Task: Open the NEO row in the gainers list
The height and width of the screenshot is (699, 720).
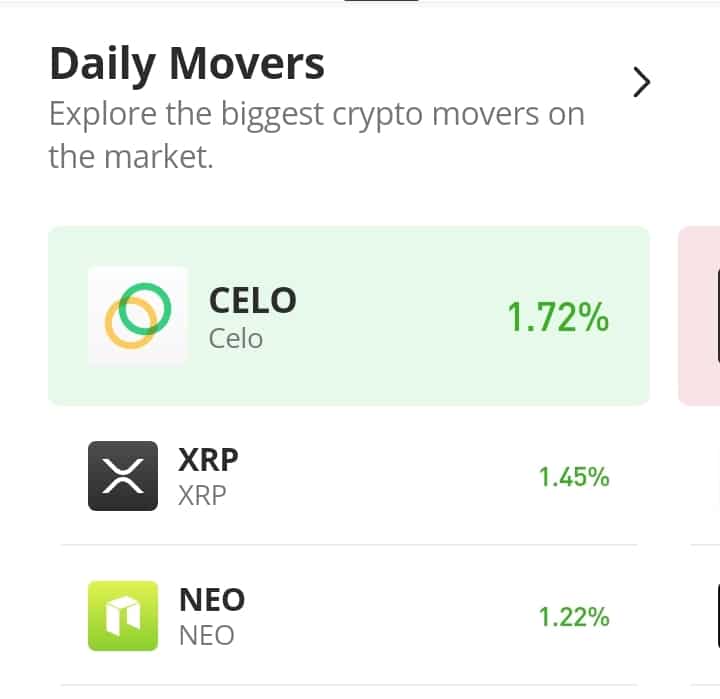Action: (x=349, y=616)
